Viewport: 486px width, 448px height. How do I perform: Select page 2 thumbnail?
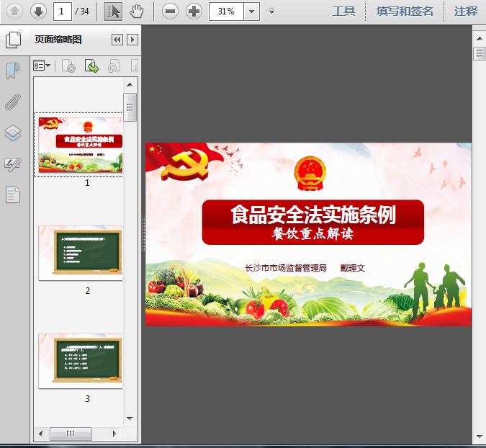[81, 253]
